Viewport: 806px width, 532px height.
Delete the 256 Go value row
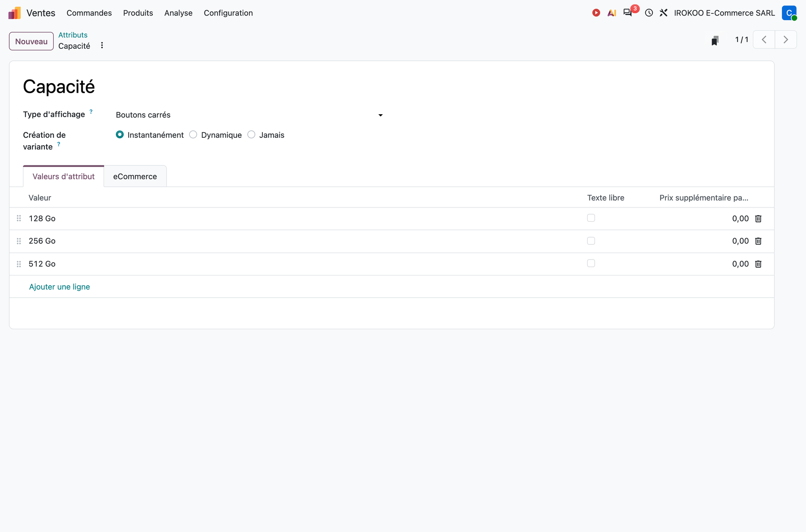point(758,241)
